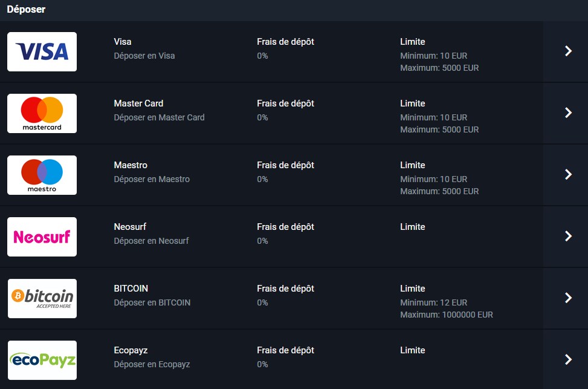
Task: Expand the Ecopayz row chevron
Action: 567,360
